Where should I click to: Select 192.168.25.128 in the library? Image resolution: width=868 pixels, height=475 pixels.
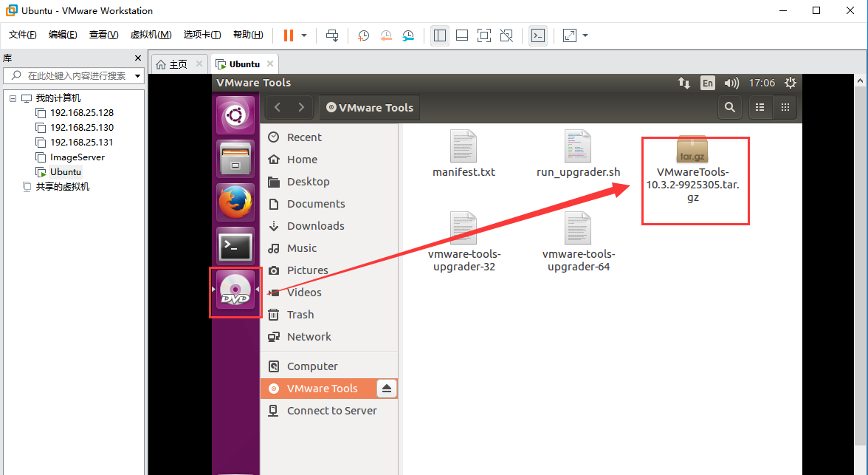(x=81, y=112)
